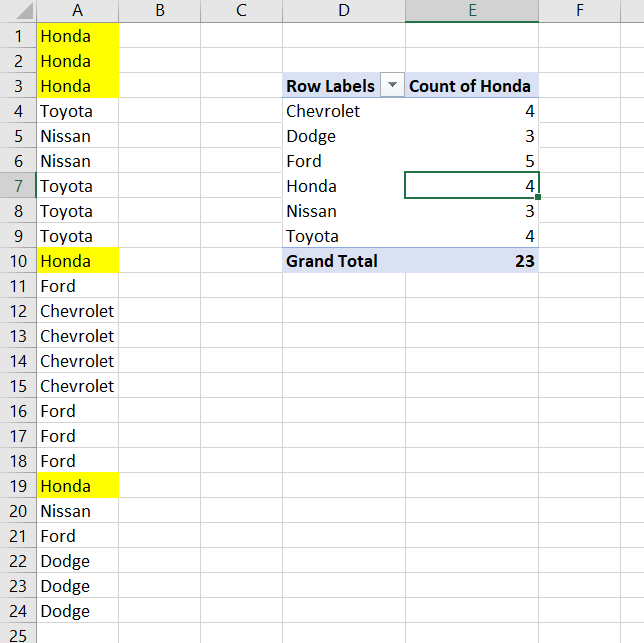Click the Chevrolet cell in row 15
Viewport: 644px width, 643px height.
click(78, 386)
